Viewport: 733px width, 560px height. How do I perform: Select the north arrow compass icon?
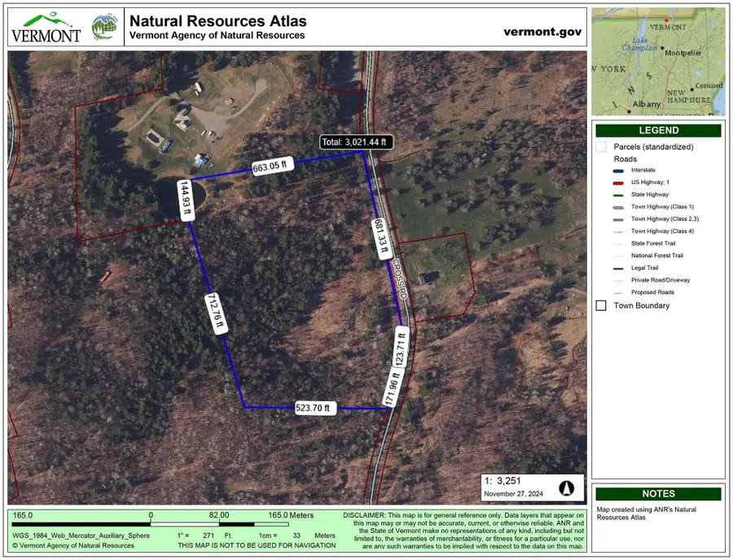(x=568, y=487)
